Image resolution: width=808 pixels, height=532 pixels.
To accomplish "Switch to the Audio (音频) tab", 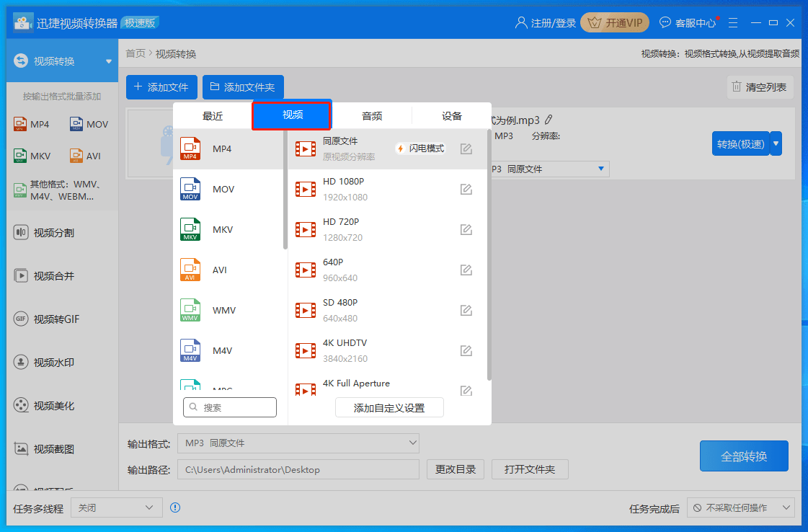I will (372, 116).
